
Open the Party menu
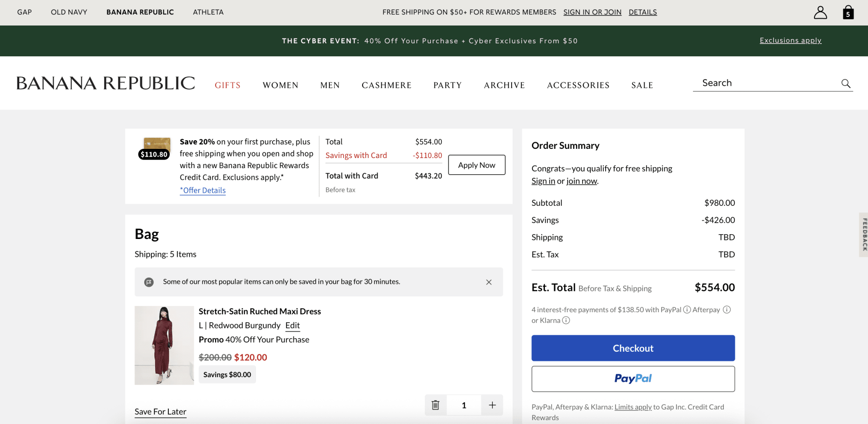pyautogui.click(x=448, y=85)
